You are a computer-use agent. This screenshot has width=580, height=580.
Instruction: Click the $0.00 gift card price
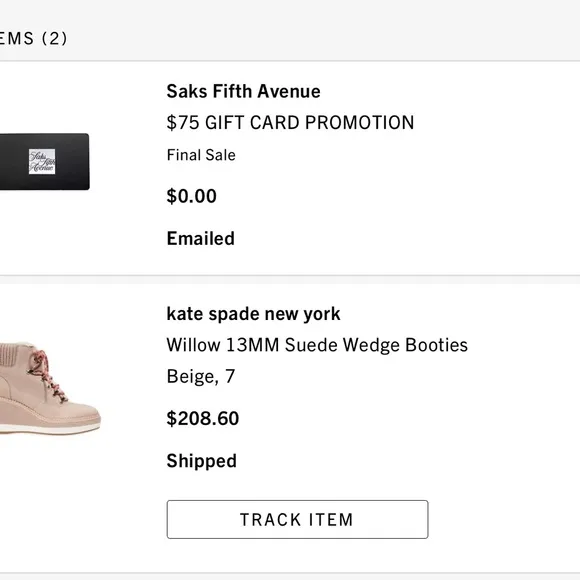click(x=192, y=196)
